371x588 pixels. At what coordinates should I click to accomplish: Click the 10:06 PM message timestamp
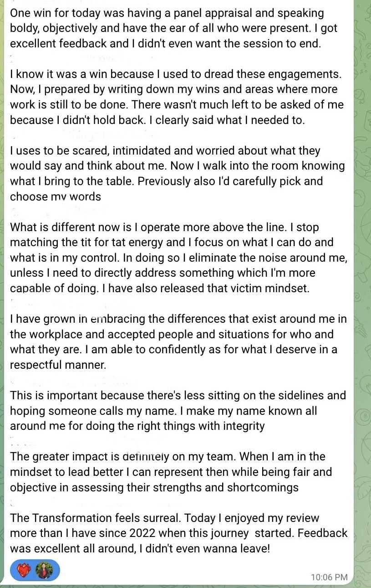[x=329, y=577]
